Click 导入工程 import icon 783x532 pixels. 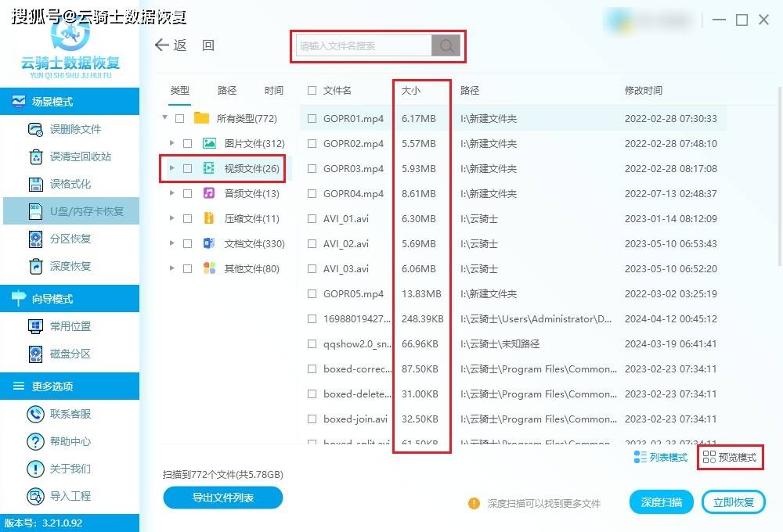35,497
